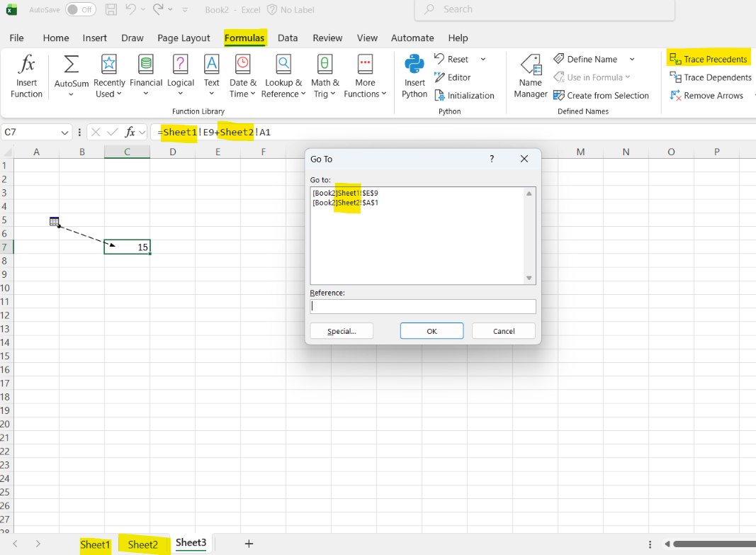
Task: Select [Book2]Sheet1!$E$9 in Go To list
Action: [x=345, y=193]
